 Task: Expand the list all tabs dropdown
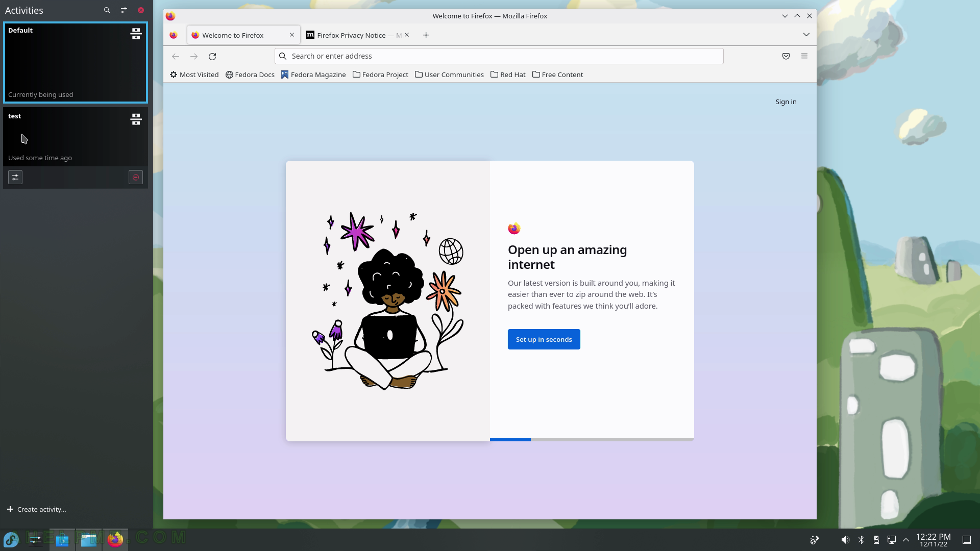pyautogui.click(x=806, y=35)
